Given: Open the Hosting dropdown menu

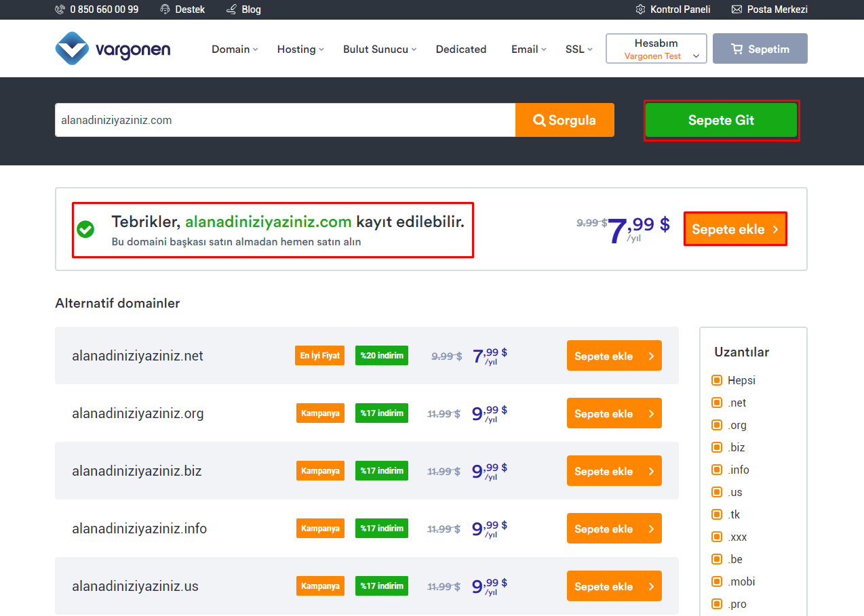Looking at the screenshot, I should 300,49.
